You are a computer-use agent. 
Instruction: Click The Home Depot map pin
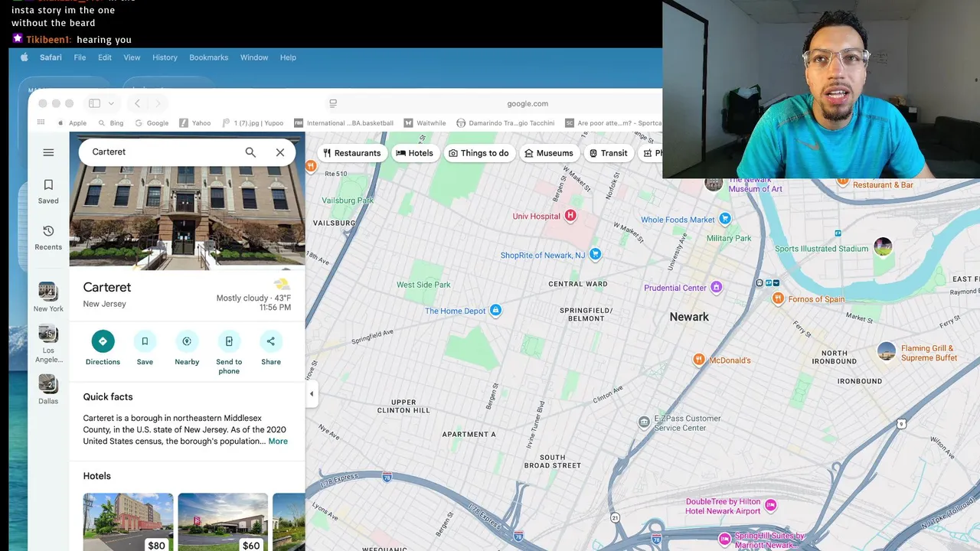click(495, 311)
